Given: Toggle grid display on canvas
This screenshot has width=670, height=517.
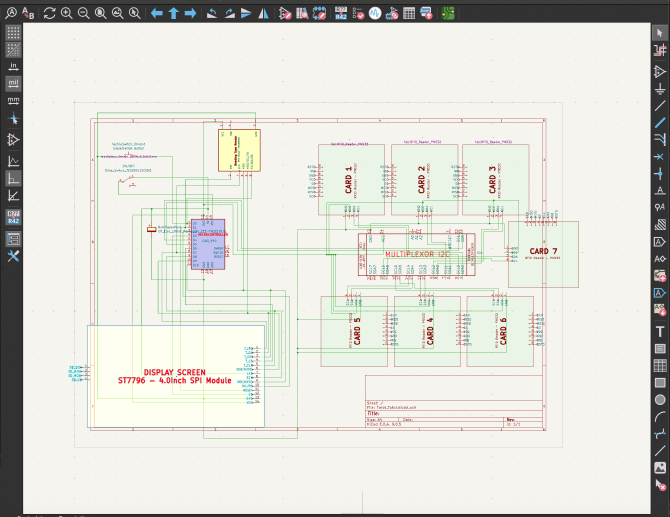Looking at the screenshot, I should (14, 32).
